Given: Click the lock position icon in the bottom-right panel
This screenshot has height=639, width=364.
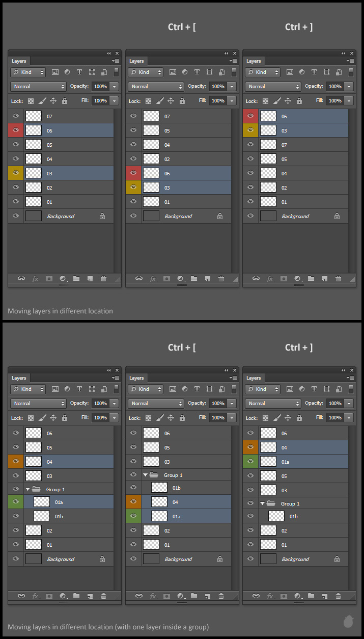Looking at the screenshot, I should (288, 418).
